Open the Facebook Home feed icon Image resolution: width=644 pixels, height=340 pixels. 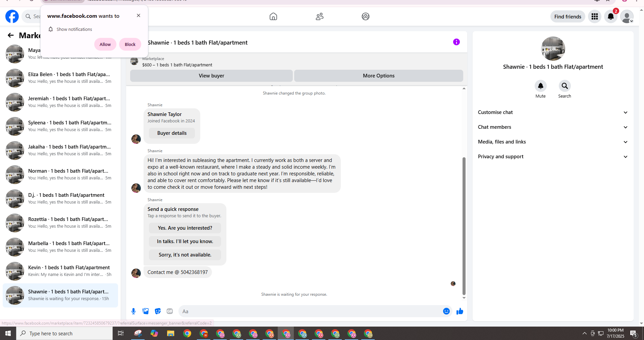click(x=273, y=16)
